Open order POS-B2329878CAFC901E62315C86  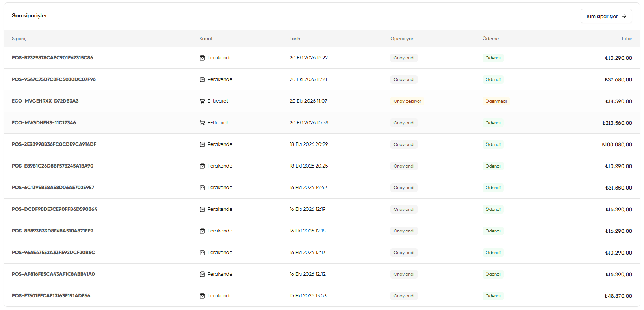click(52, 58)
